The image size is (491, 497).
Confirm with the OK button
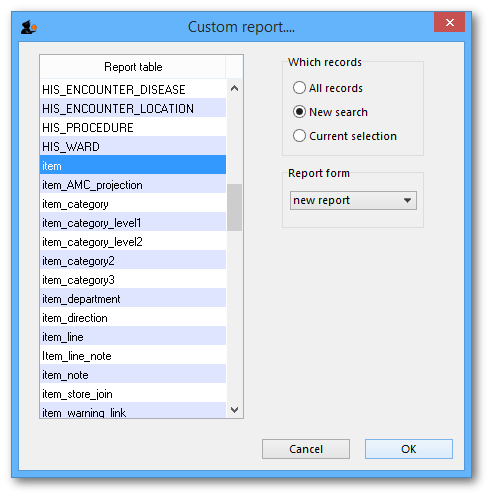409,449
